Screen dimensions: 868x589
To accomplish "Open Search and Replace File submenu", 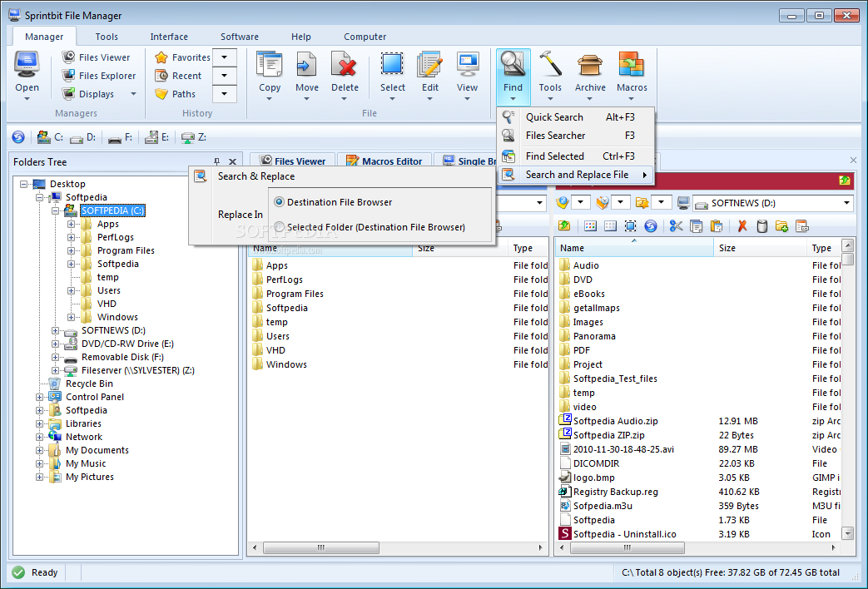I will tap(576, 175).
